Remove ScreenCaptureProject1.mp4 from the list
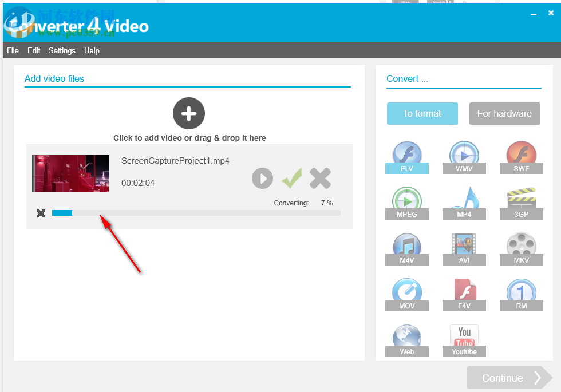The width and height of the screenshot is (561, 392). coord(320,178)
